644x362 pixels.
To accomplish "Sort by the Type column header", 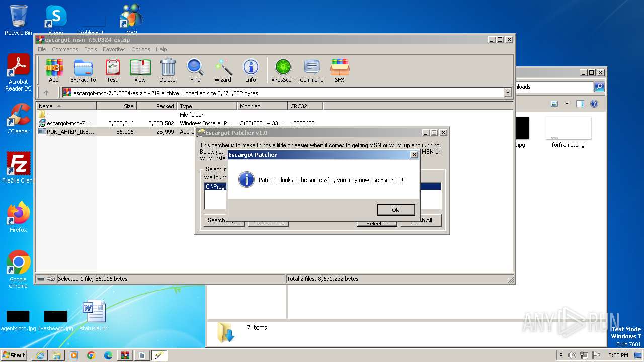I will tap(207, 106).
